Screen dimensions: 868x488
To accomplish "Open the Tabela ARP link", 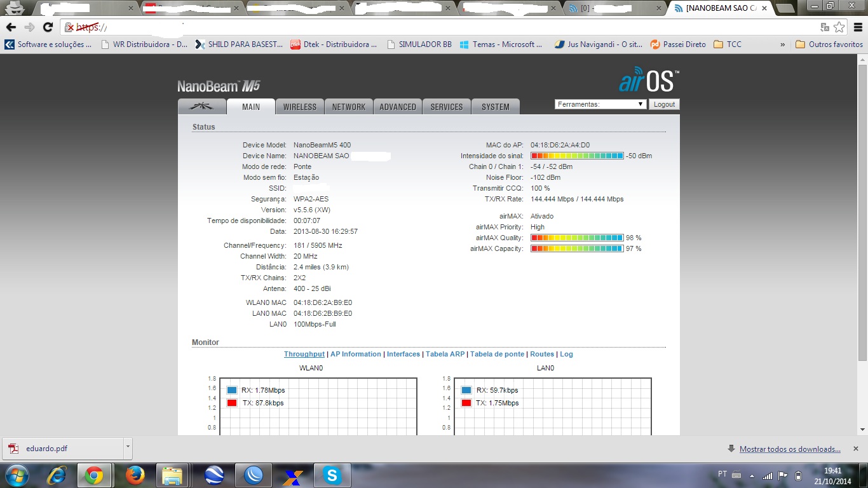I will tap(445, 354).
